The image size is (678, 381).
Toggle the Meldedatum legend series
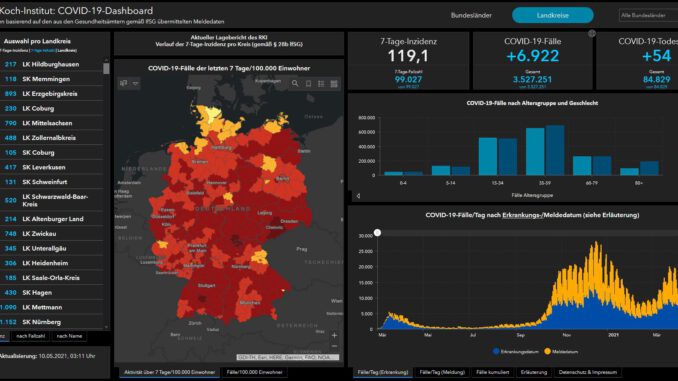(561, 352)
